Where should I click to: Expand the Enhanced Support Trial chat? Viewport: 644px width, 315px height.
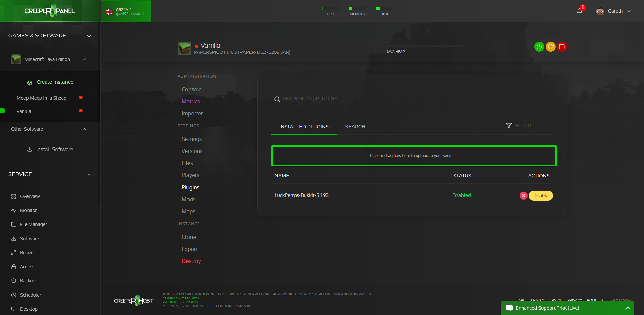[x=628, y=308]
